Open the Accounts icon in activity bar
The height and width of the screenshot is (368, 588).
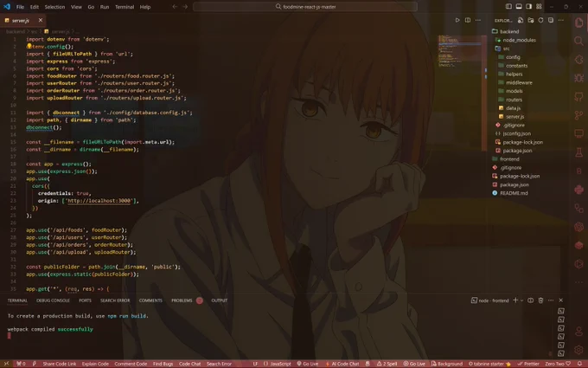(578, 331)
